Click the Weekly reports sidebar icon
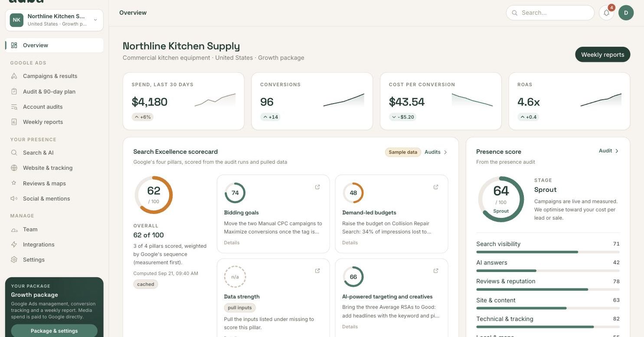The image size is (644, 337). click(14, 122)
